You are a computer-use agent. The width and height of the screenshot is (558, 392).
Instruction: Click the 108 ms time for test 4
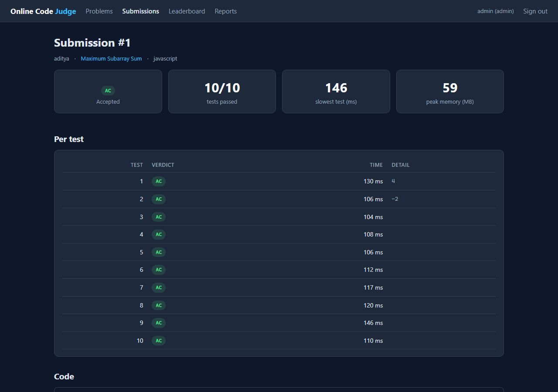(373, 234)
